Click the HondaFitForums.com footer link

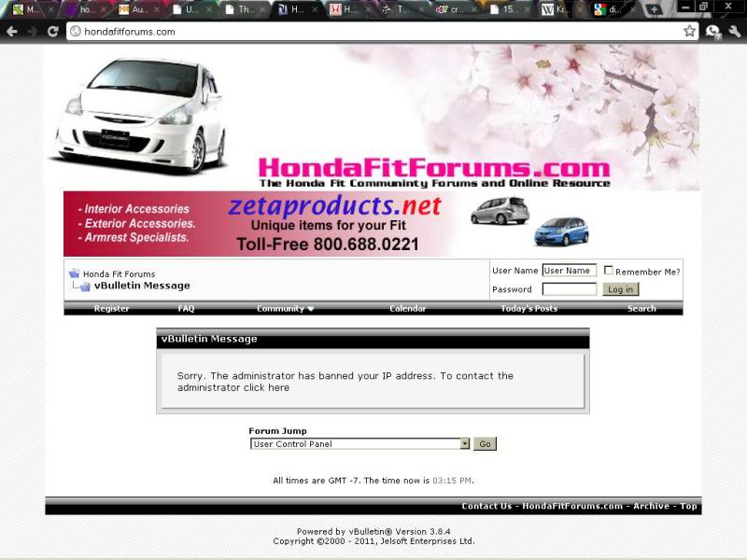(x=572, y=506)
